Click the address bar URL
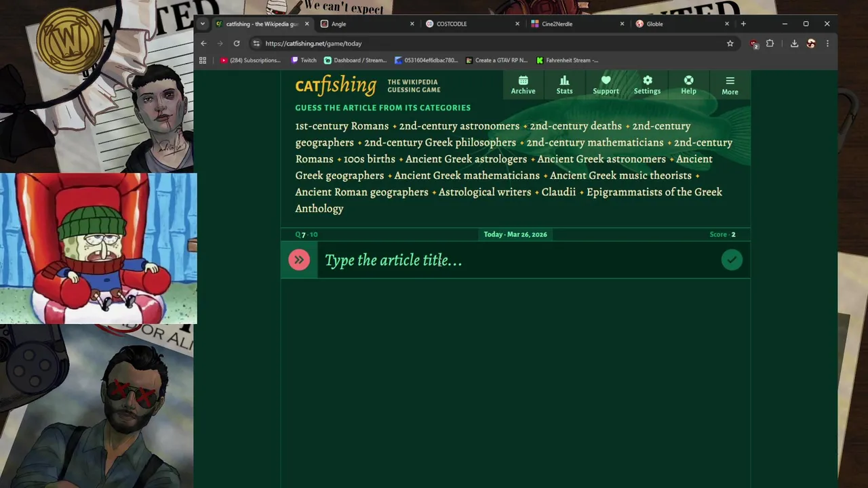868x488 pixels. (313, 43)
